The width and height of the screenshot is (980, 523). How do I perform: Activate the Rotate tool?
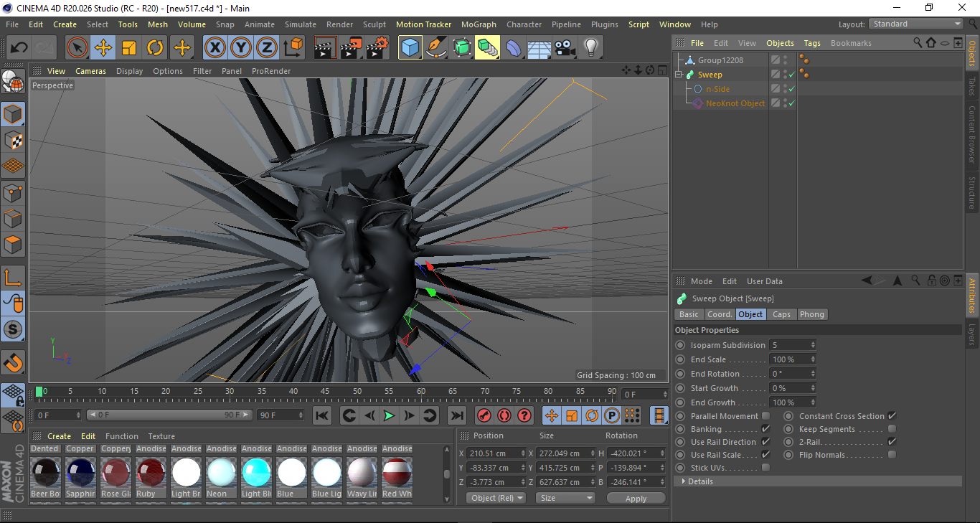coord(155,48)
